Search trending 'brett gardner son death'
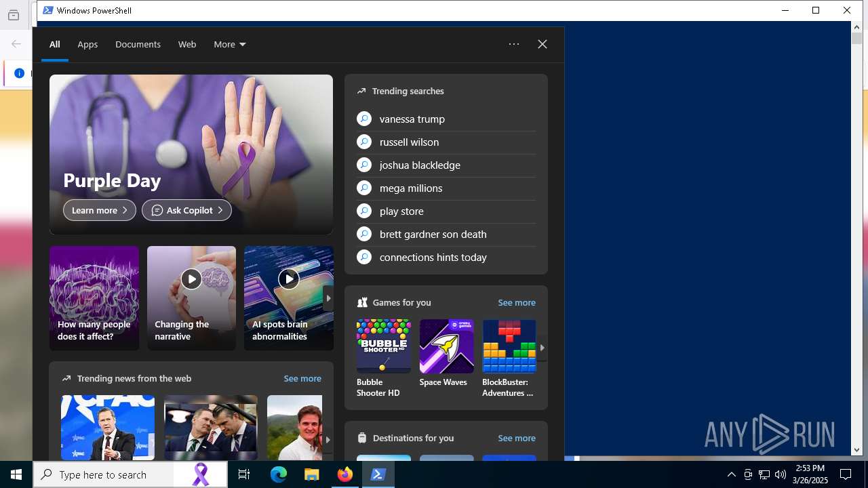Image resolution: width=868 pixels, height=488 pixels. [433, 234]
